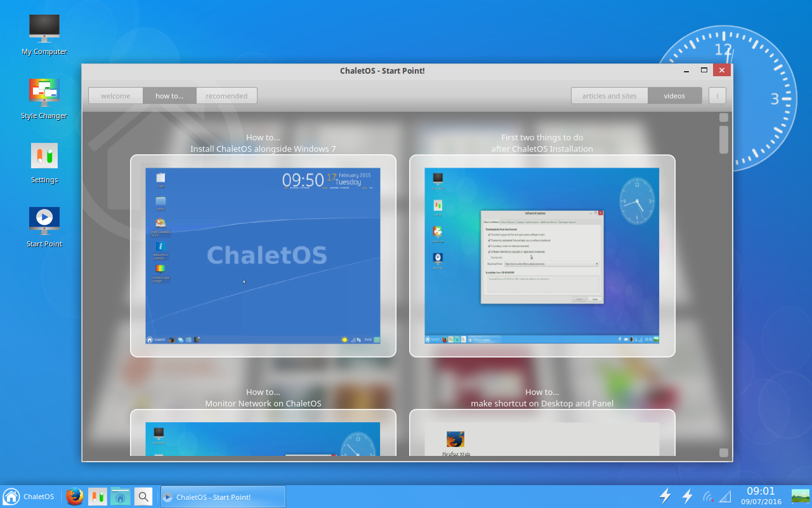Select the videos tab

(x=674, y=96)
